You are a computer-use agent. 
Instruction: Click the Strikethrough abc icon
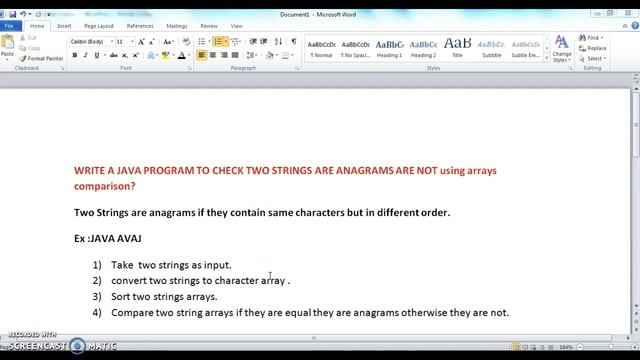tap(113, 55)
